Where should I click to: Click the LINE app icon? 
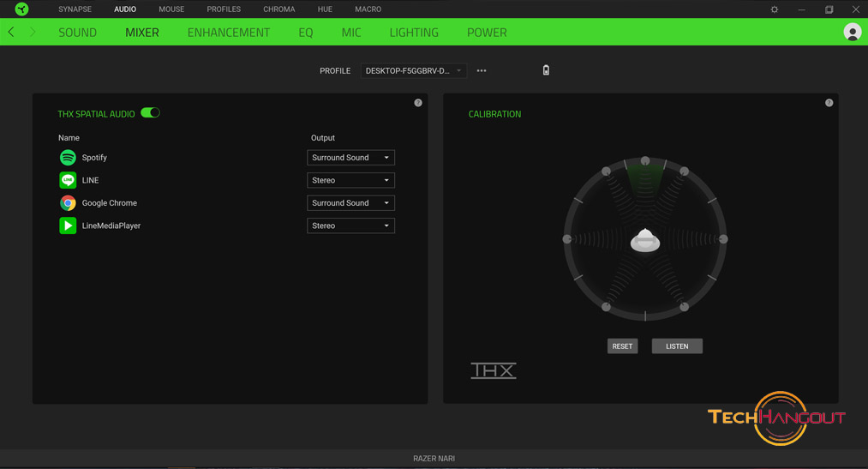[x=68, y=181]
